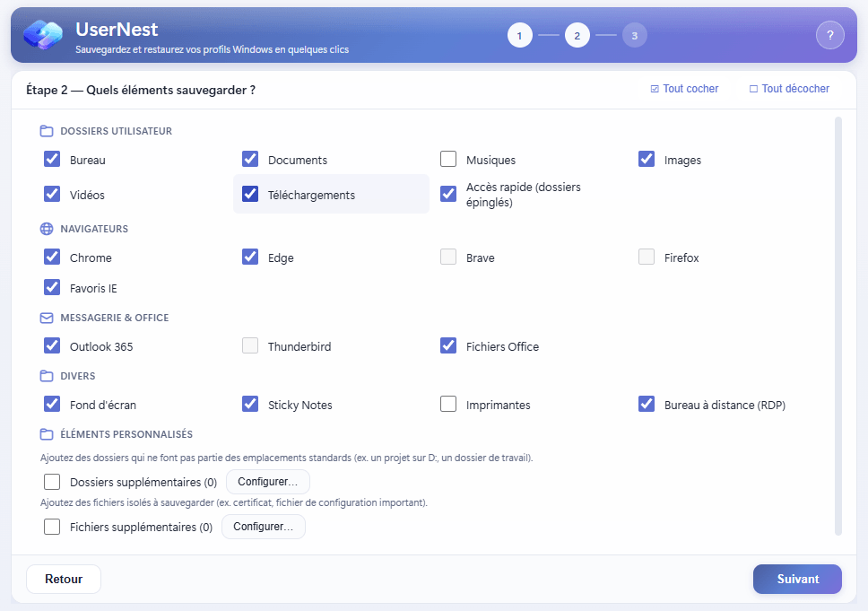The image size is (868, 611).
Task: Click the folder icon beside DIVERS
Action: point(46,375)
